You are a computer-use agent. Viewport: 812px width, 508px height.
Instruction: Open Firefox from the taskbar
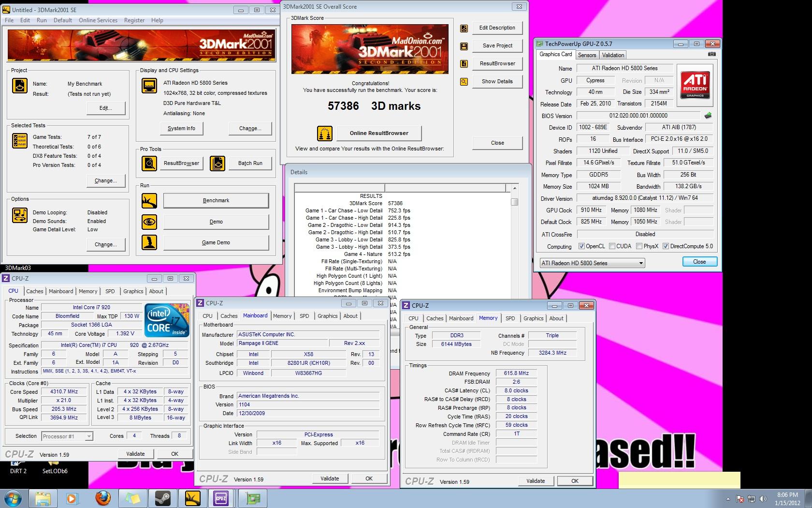pos(102,498)
